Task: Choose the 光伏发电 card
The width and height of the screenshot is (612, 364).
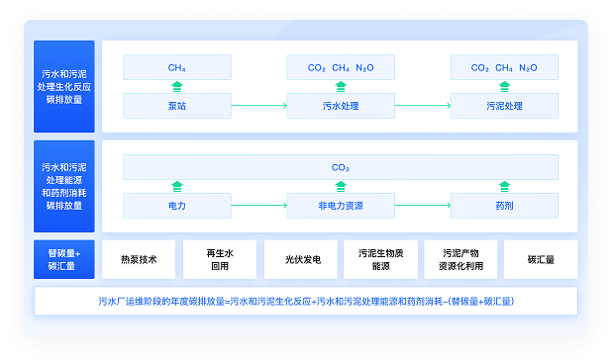Action: pyautogui.click(x=301, y=259)
